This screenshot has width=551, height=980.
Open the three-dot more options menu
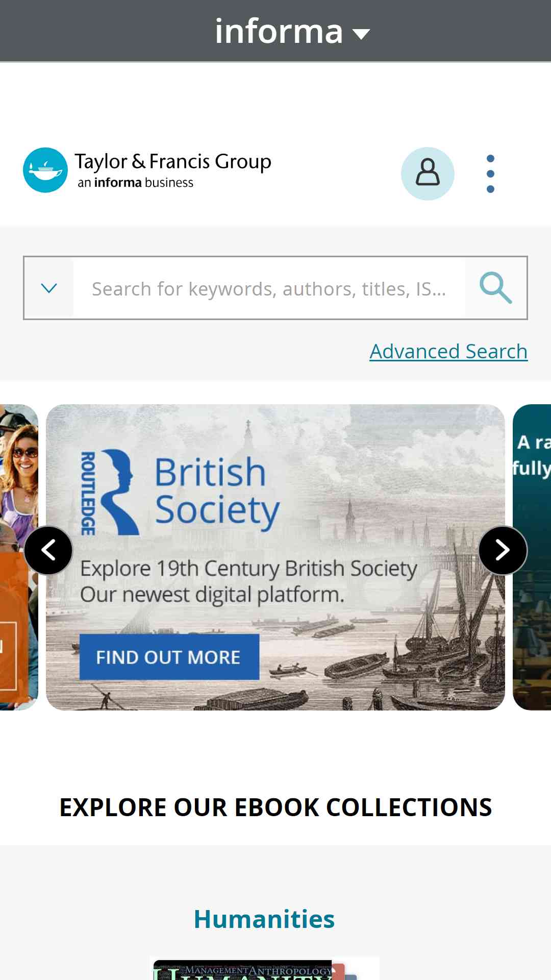[x=490, y=174]
